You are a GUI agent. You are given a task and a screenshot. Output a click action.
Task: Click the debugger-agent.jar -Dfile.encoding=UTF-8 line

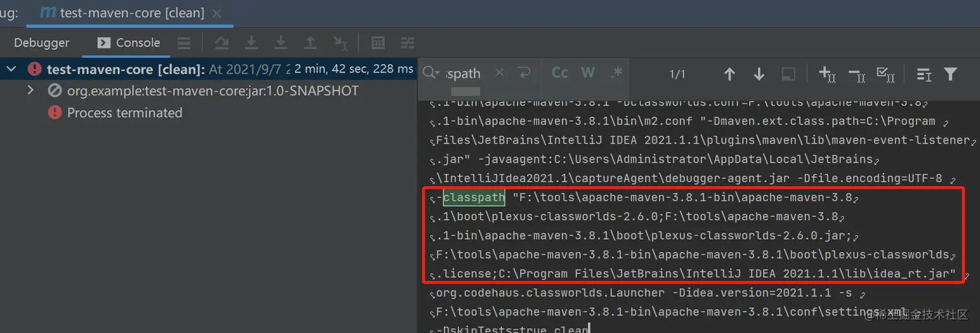coord(694,179)
